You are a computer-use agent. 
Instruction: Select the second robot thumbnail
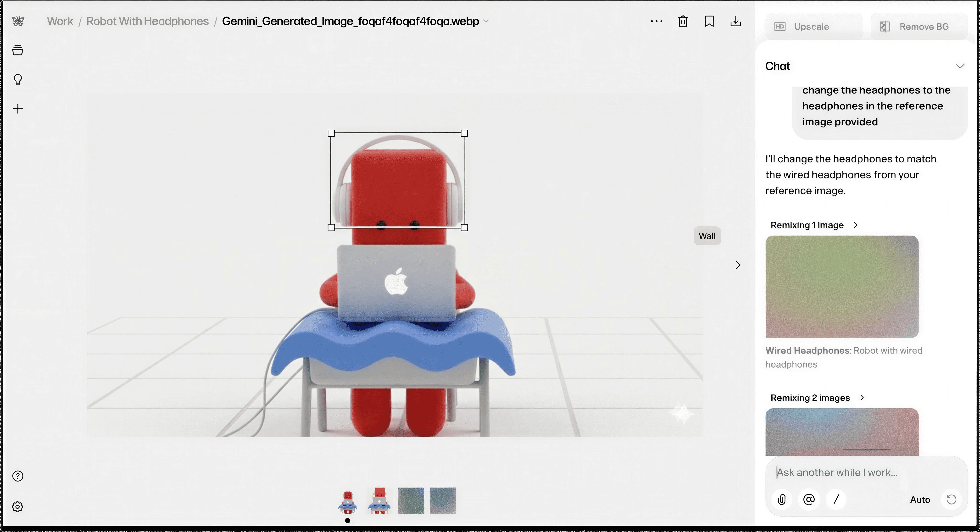point(379,500)
